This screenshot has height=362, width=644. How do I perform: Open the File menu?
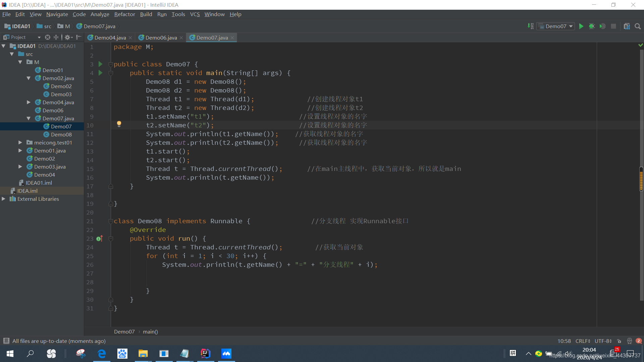click(x=6, y=14)
